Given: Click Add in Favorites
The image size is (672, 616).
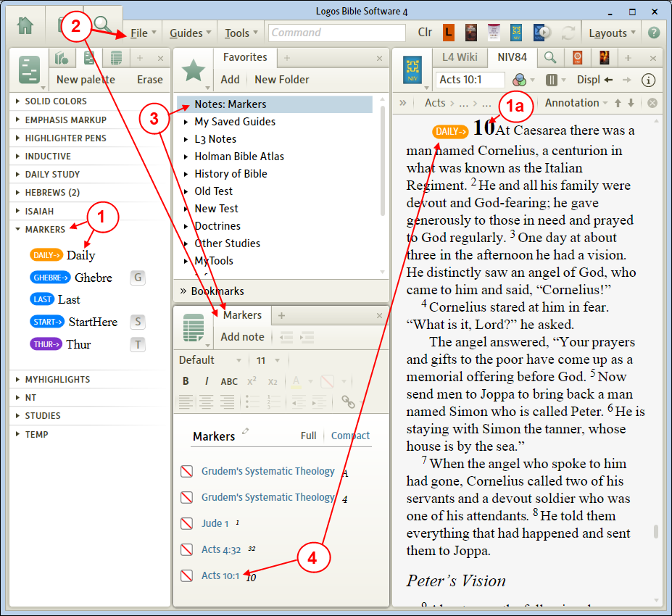Looking at the screenshot, I should pos(230,80).
